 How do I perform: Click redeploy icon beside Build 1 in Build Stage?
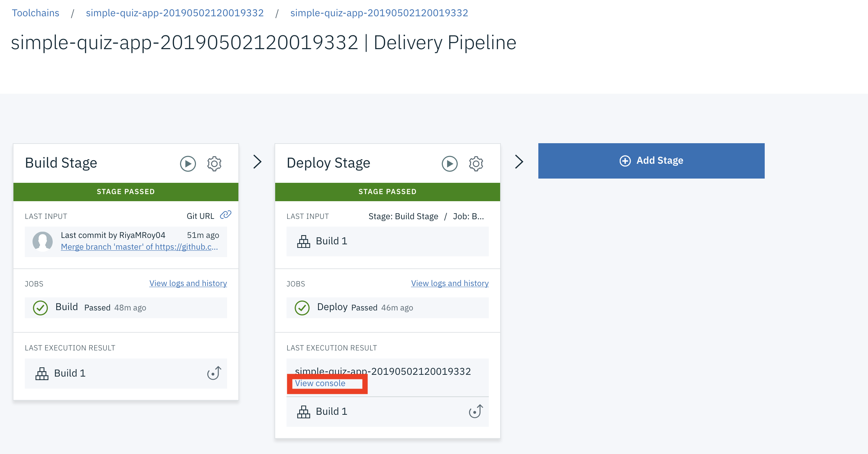point(214,373)
